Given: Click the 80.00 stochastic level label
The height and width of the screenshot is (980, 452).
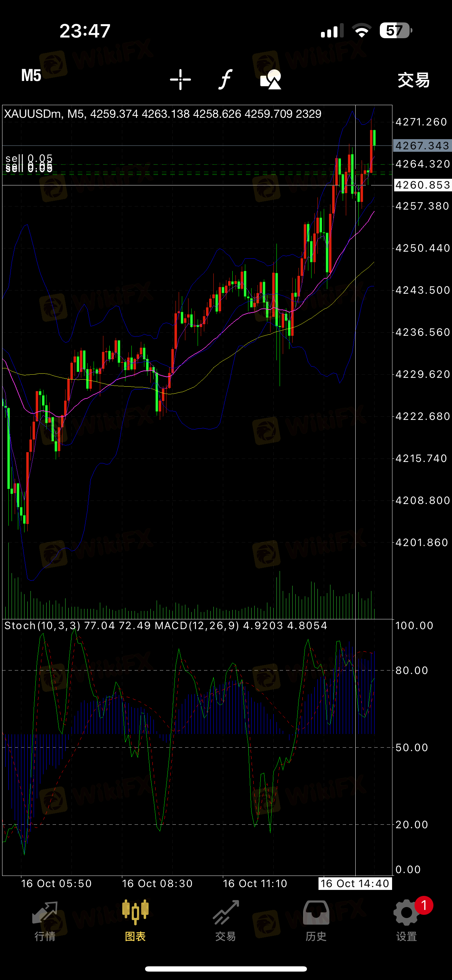Looking at the screenshot, I should tap(412, 670).
